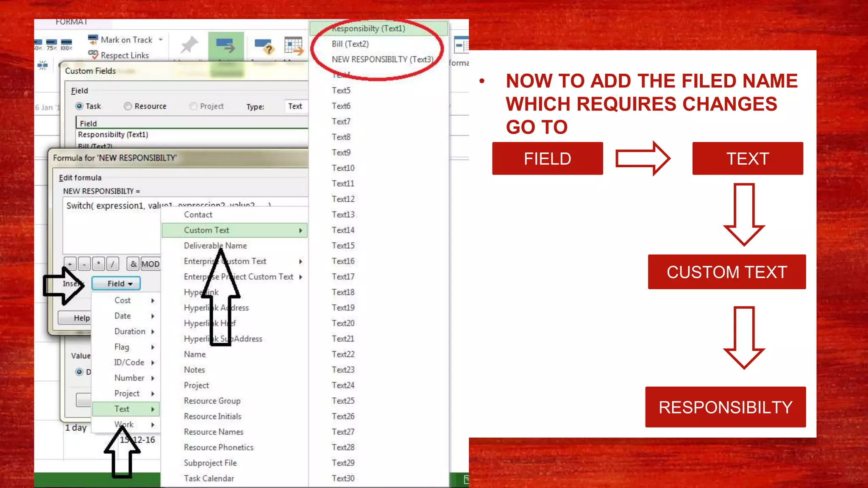Expand the ID/Code submenu

pos(126,362)
